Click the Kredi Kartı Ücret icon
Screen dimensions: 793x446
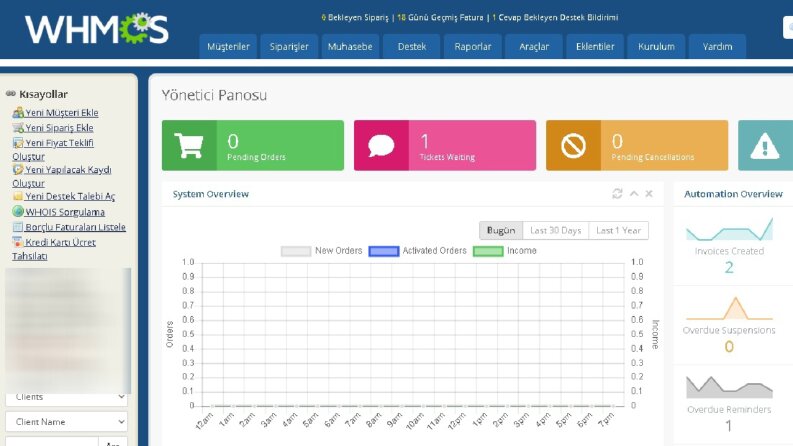pyautogui.click(x=18, y=242)
